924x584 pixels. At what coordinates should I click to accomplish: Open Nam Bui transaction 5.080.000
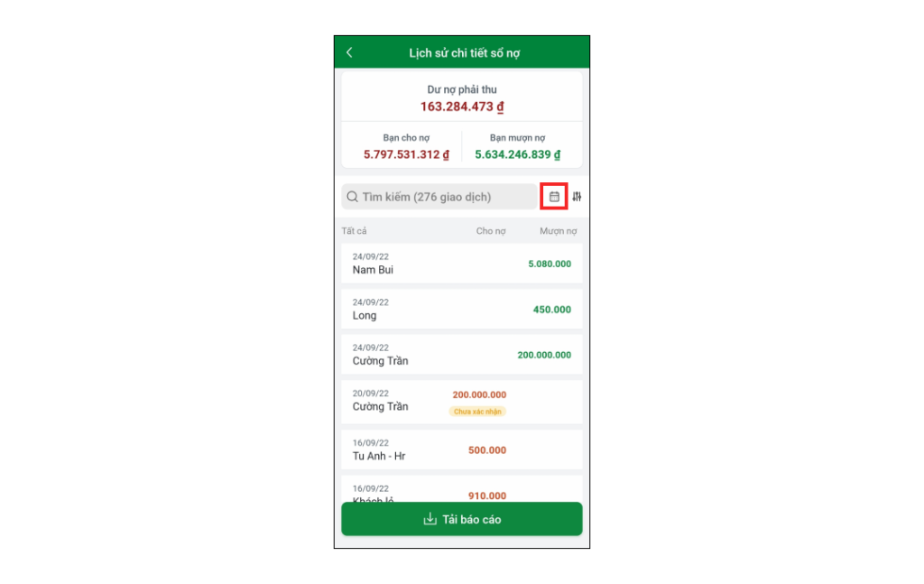[462, 264]
